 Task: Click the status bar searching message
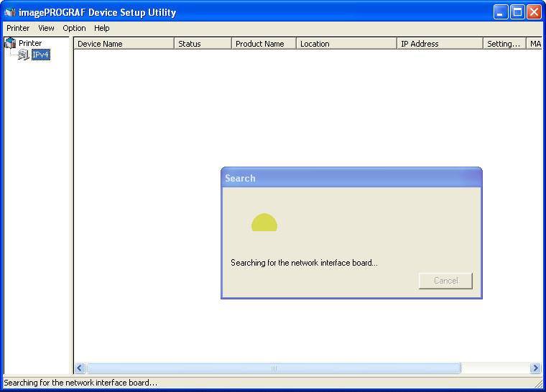[80, 383]
